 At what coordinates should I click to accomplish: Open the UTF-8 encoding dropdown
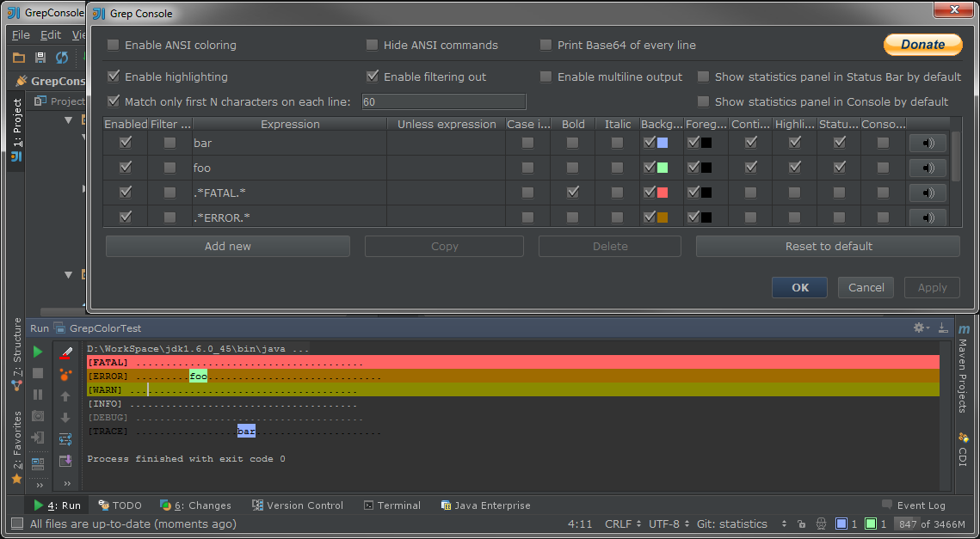[x=669, y=524]
